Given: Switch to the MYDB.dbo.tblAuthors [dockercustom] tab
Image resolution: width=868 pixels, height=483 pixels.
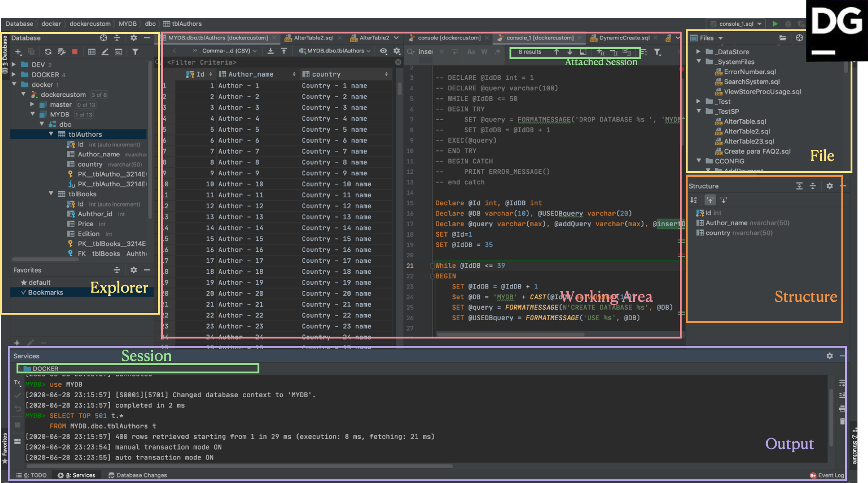Looking at the screenshot, I should tap(218, 38).
